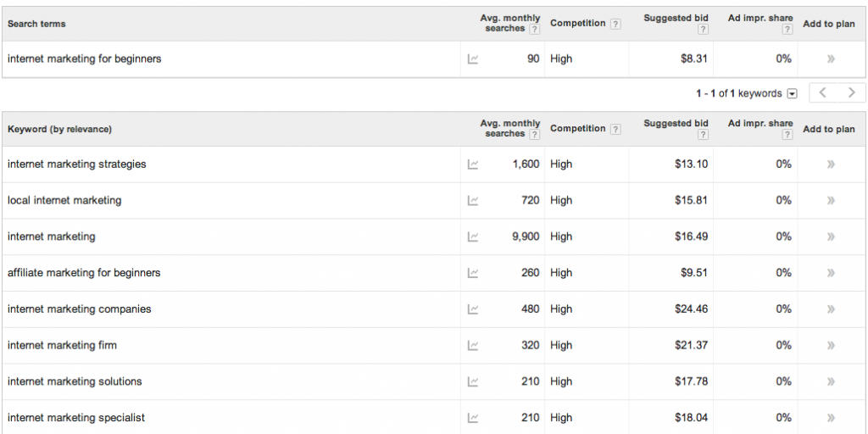
Task: Select the internet marketing specialist keyword text
Action: (76, 417)
